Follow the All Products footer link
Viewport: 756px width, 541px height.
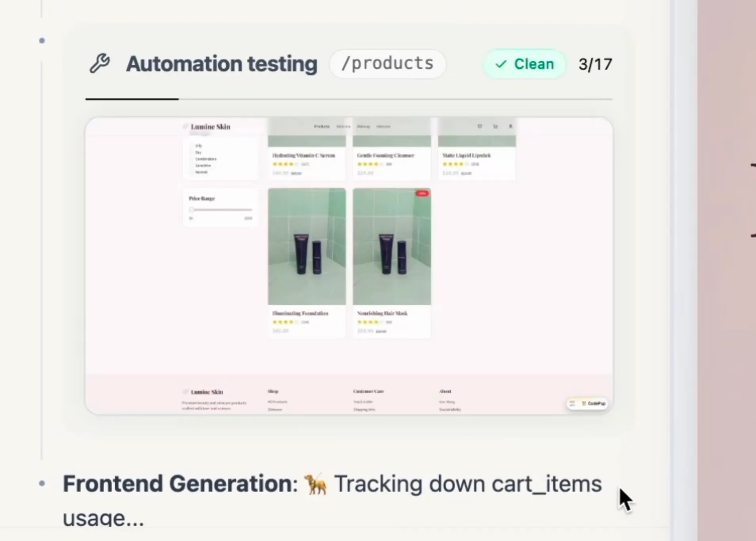click(277, 402)
